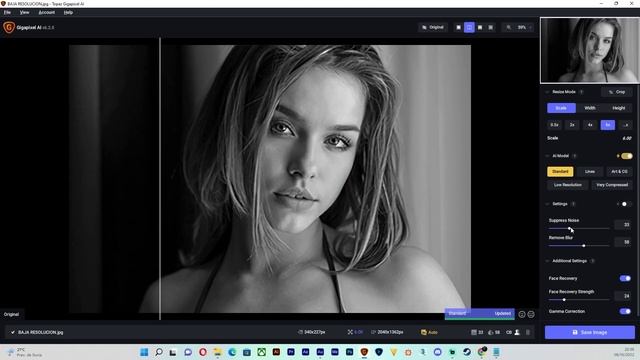Screen dimensions: 640x360
Task: Collapse the AI Model section
Action: coord(547,156)
